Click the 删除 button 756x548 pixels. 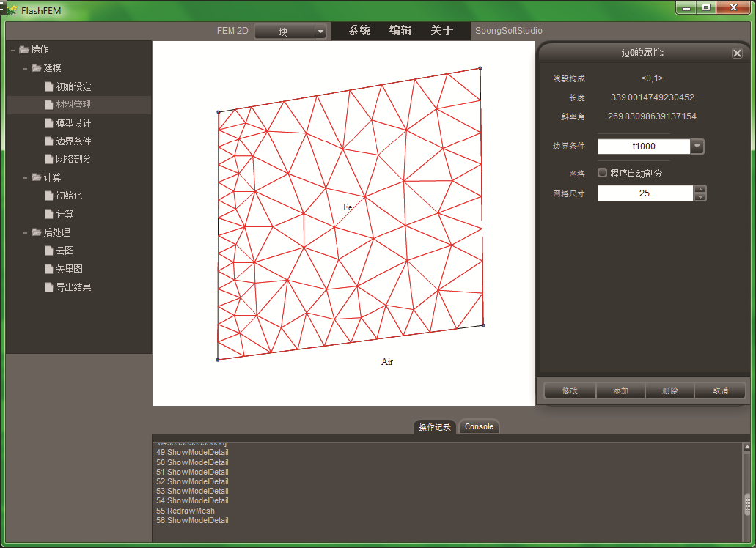(x=669, y=390)
